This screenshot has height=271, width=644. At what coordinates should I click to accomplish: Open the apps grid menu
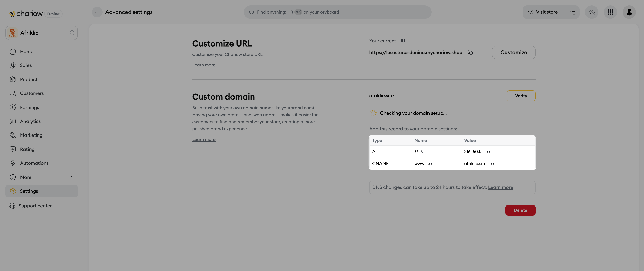[610, 12]
